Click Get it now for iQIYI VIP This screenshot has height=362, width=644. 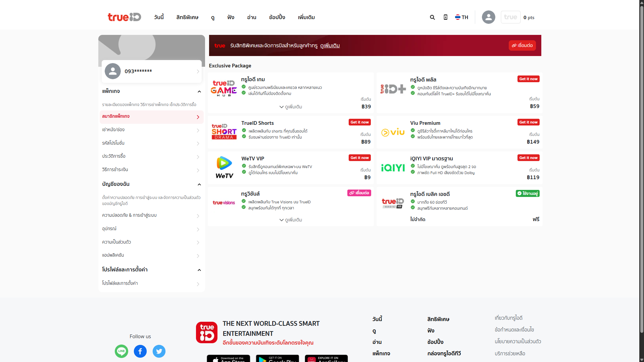tap(529, 158)
